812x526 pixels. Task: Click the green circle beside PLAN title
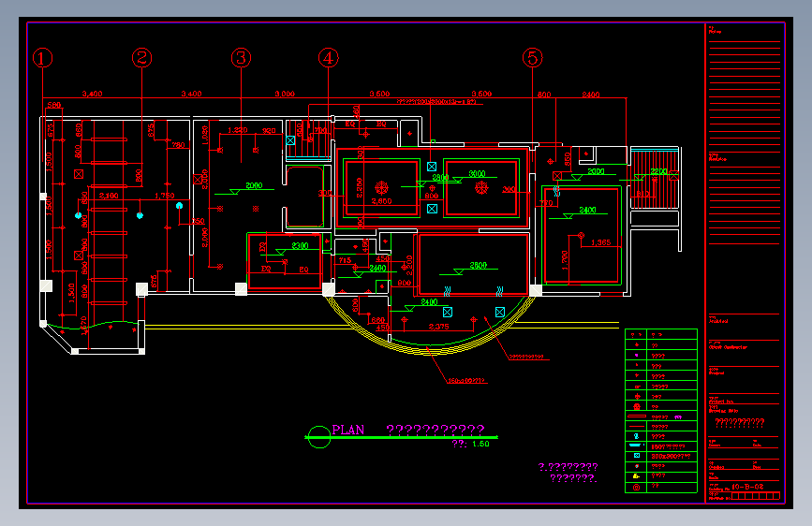319,436
